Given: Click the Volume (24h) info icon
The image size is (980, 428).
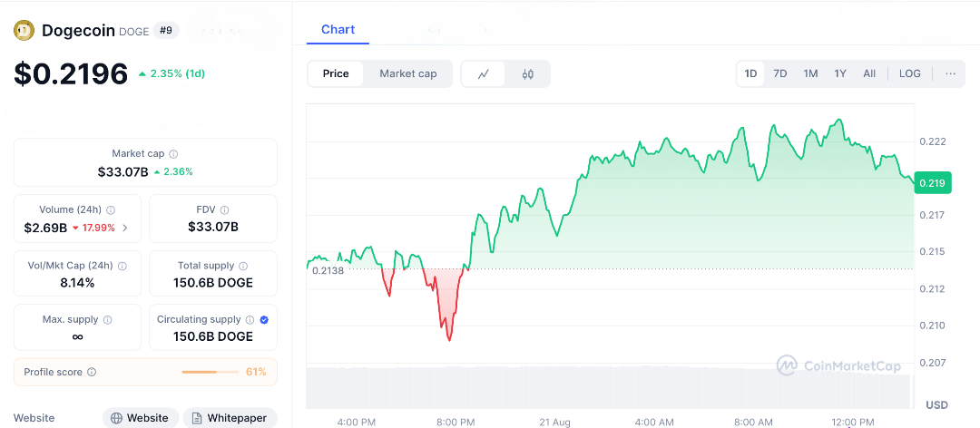Looking at the screenshot, I should click(x=112, y=209).
